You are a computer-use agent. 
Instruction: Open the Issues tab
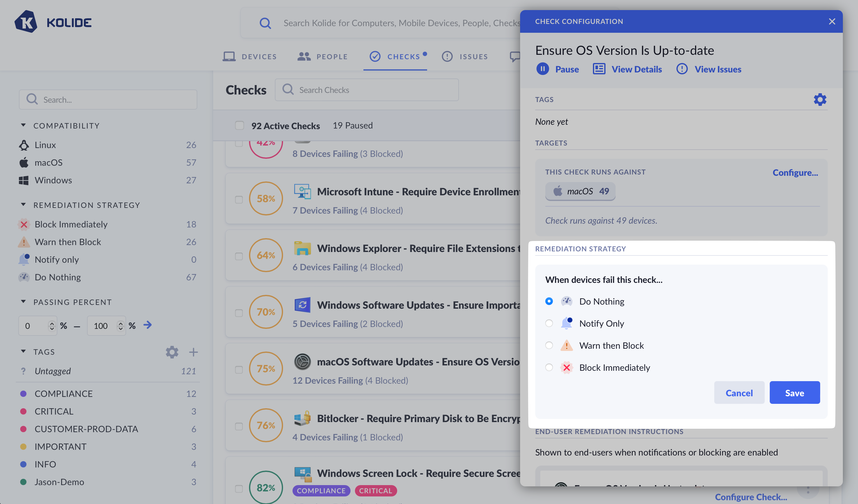465,56
